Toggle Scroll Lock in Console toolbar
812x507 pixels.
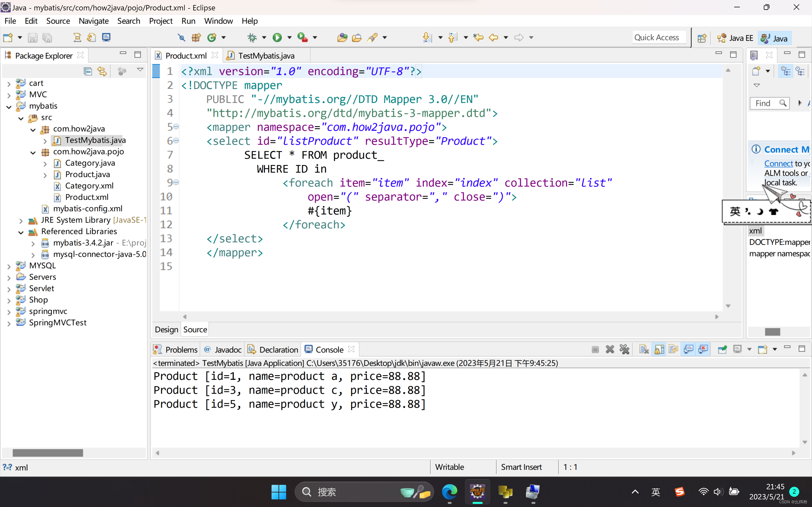coord(659,349)
